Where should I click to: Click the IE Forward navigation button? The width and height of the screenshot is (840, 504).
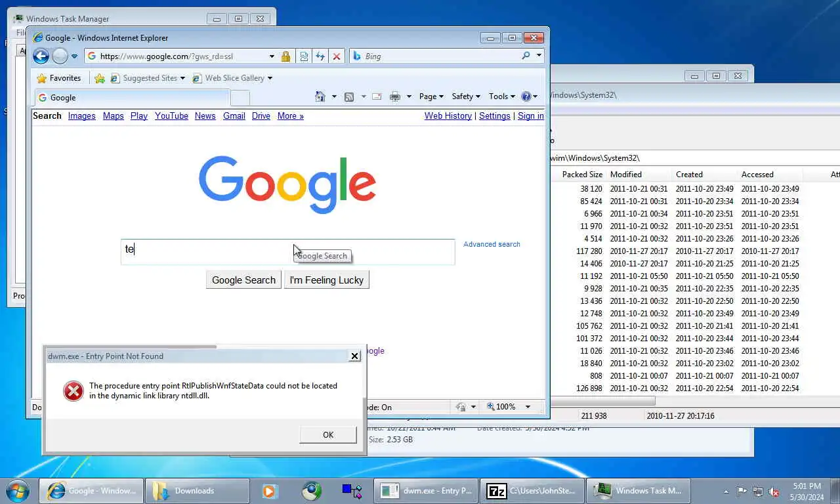[60, 56]
